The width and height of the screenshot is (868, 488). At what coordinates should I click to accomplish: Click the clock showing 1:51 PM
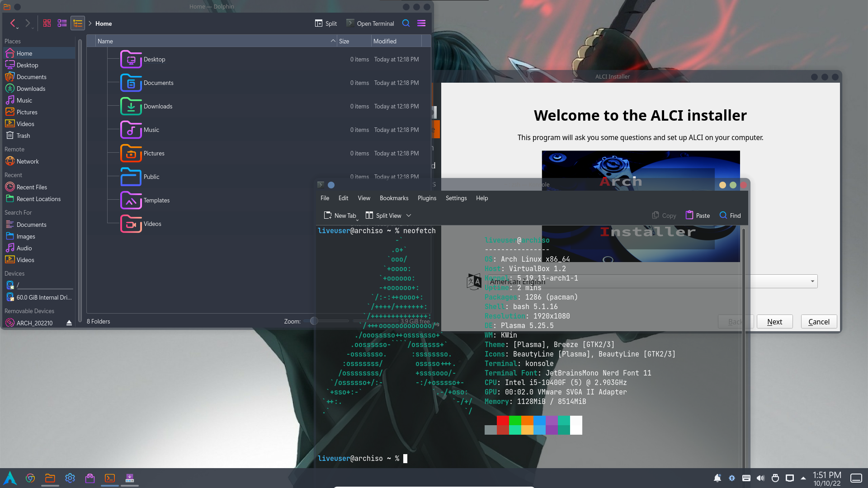(x=827, y=479)
